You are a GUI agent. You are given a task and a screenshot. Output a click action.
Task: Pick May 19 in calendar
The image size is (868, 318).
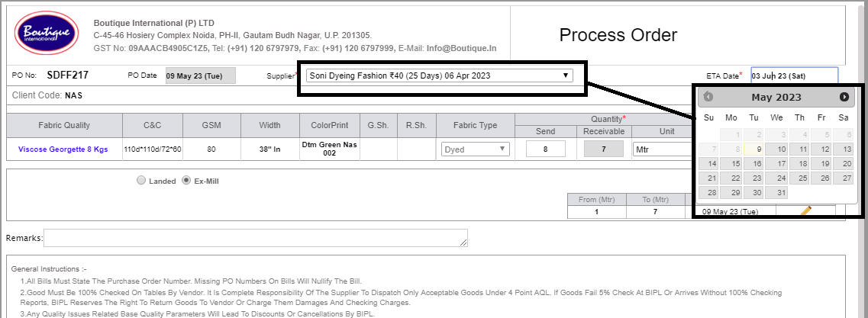pyautogui.click(x=821, y=163)
